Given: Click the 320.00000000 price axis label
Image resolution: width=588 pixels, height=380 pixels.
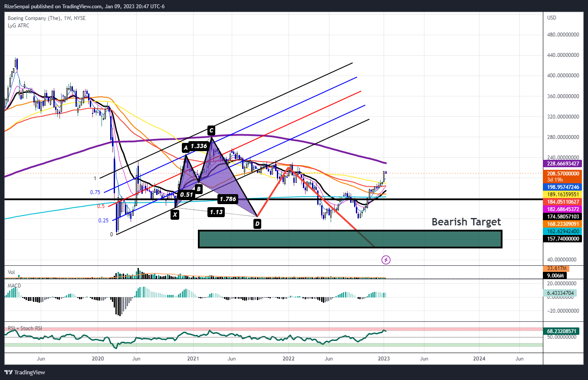Looking at the screenshot, I should 564,117.
